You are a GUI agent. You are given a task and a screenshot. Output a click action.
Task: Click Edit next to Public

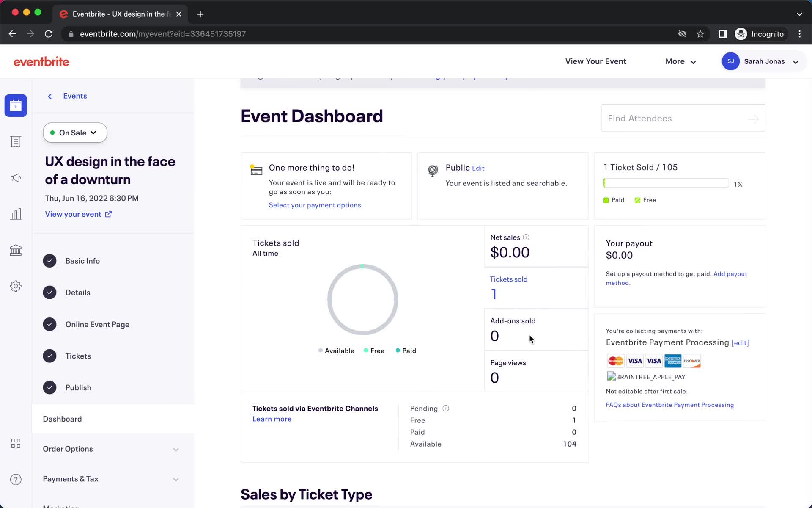(478, 168)
